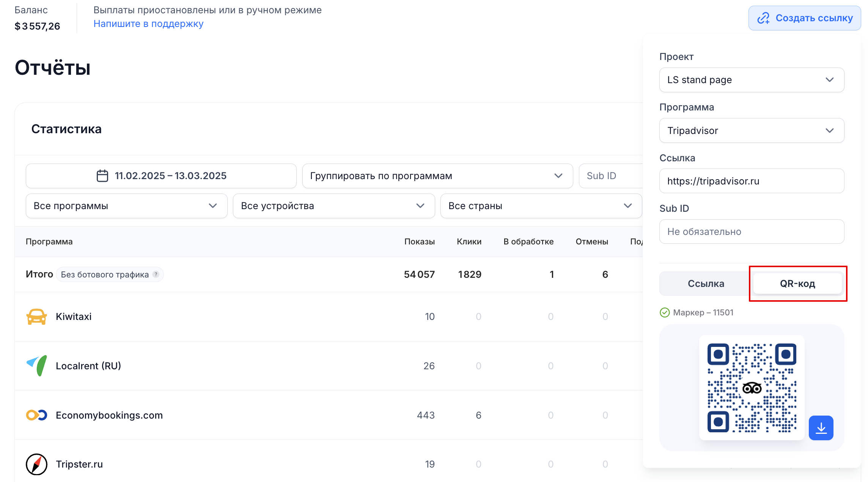This screenshot has width=868, height=482.
Task: Expand the Все страны filter
Action: tap(541, 206)
